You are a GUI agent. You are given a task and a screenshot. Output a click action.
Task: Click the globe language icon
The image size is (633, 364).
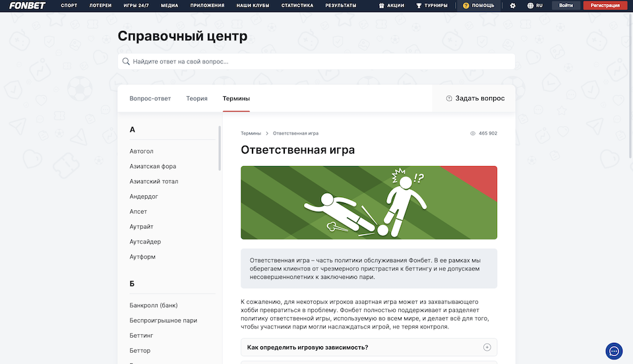530,6
